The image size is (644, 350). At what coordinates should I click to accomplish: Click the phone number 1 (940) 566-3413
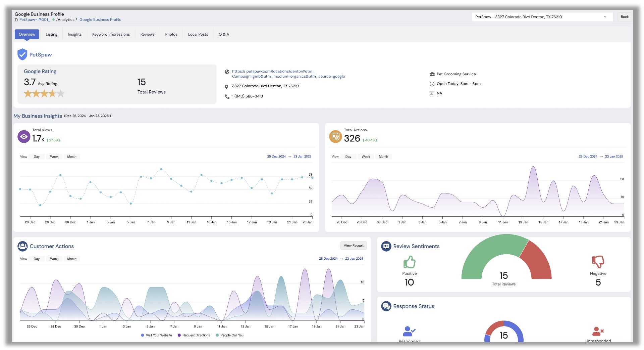coord(248,96)
